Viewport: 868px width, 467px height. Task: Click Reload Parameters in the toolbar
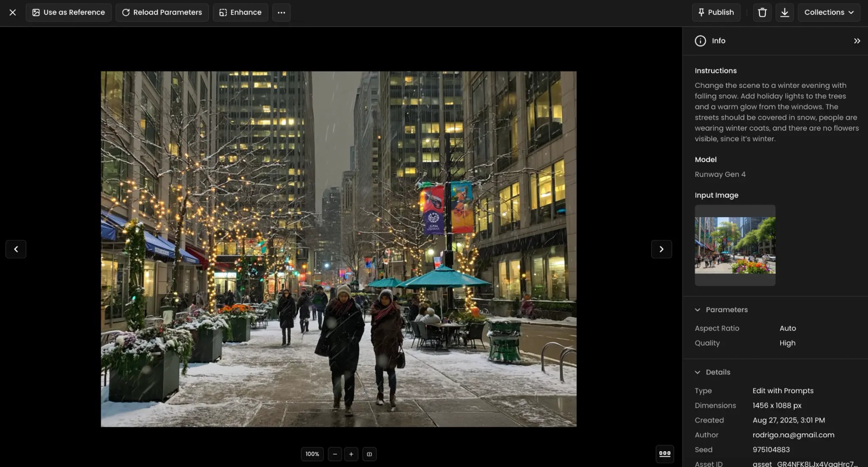tap(162, 12)
